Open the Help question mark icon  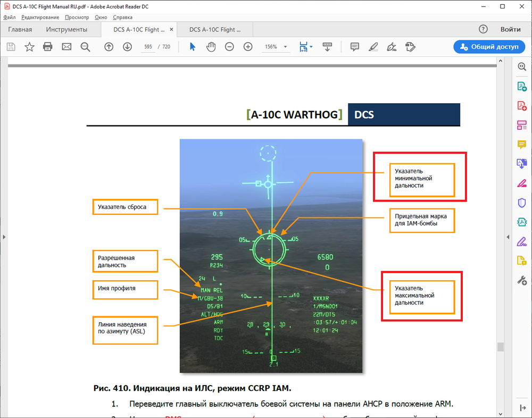483,29
